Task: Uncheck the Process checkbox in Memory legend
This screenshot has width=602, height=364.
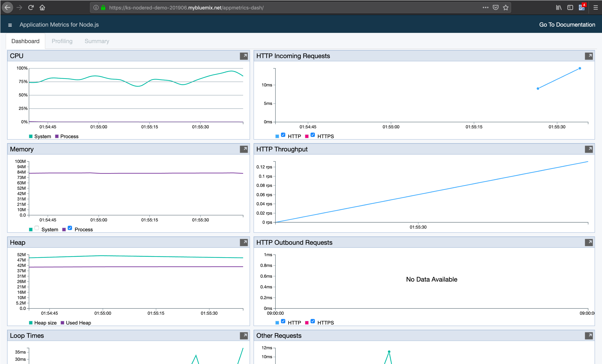Action: (x=70, y=228)
